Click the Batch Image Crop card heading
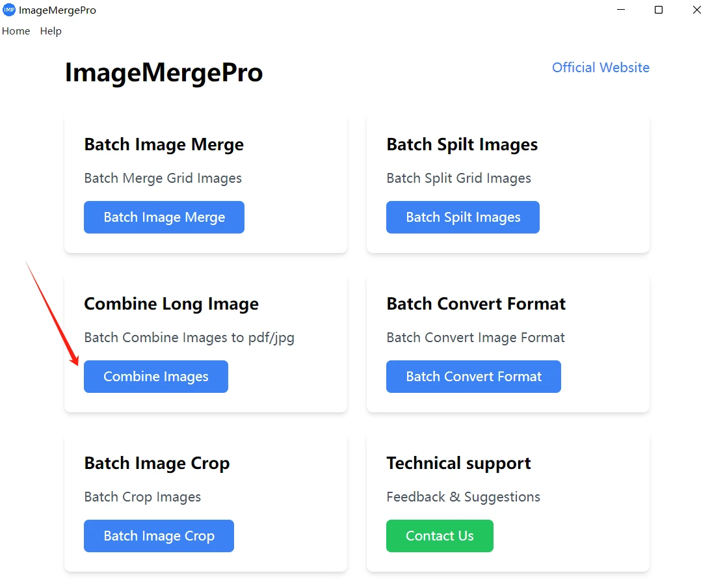The image size is (712, 588). point(157,464)
